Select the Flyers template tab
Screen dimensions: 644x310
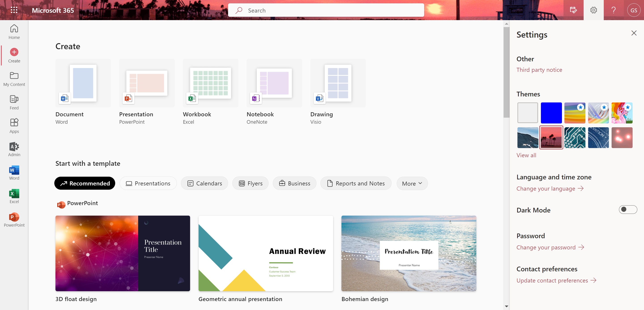[x=250, y=183]
